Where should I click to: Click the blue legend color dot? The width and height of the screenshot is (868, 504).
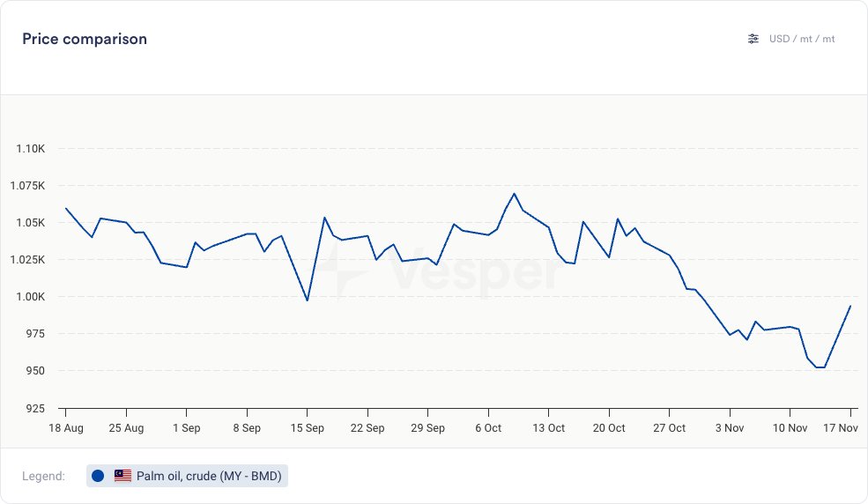pyautogui.click(x=98, y=476)
